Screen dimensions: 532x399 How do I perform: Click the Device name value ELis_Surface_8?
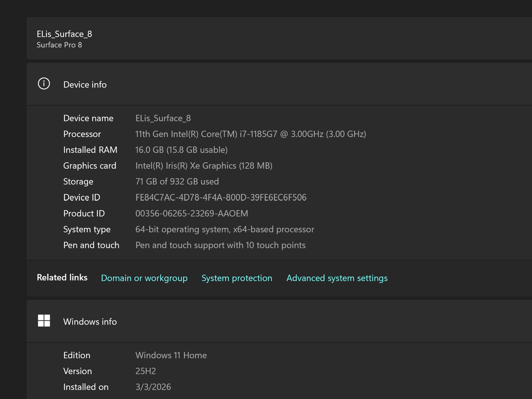(x=163, y=118)
